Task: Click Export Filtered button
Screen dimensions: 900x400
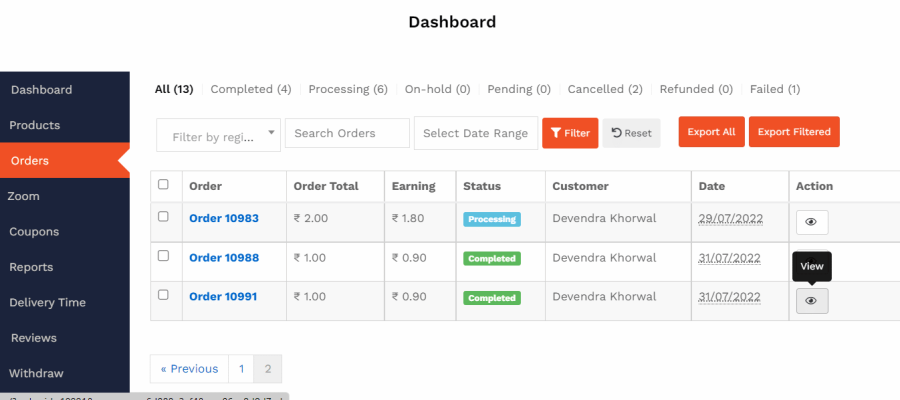Action: (794, 132)
